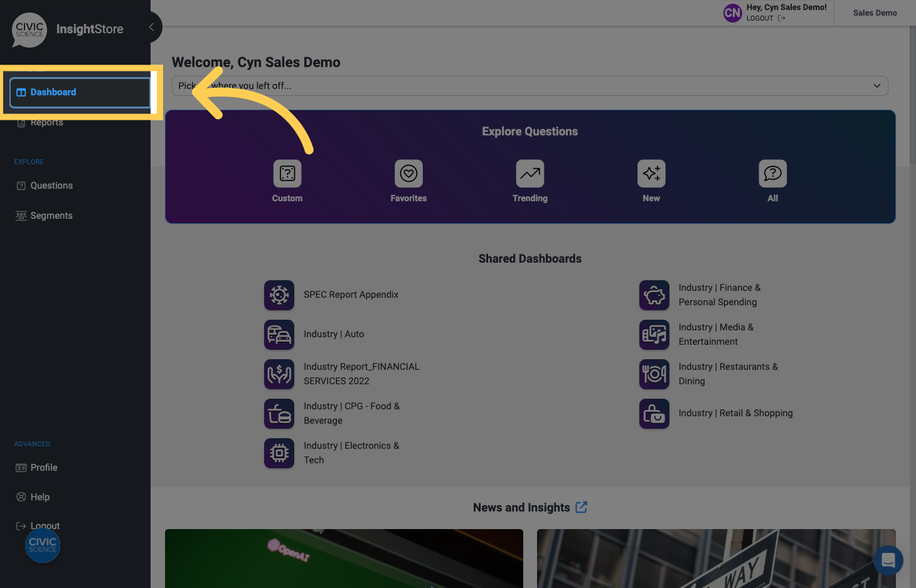Viewport: 916px width, 588px height.
Task: Open Industry | Finance & Personal Spending
Action: coord(720,295)
